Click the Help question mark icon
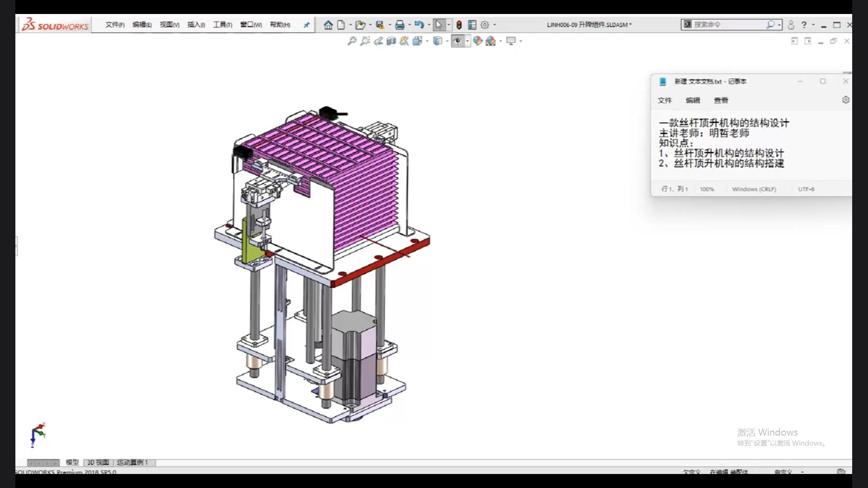The width and height of the screenshot is (868, 488). (804, 25)
